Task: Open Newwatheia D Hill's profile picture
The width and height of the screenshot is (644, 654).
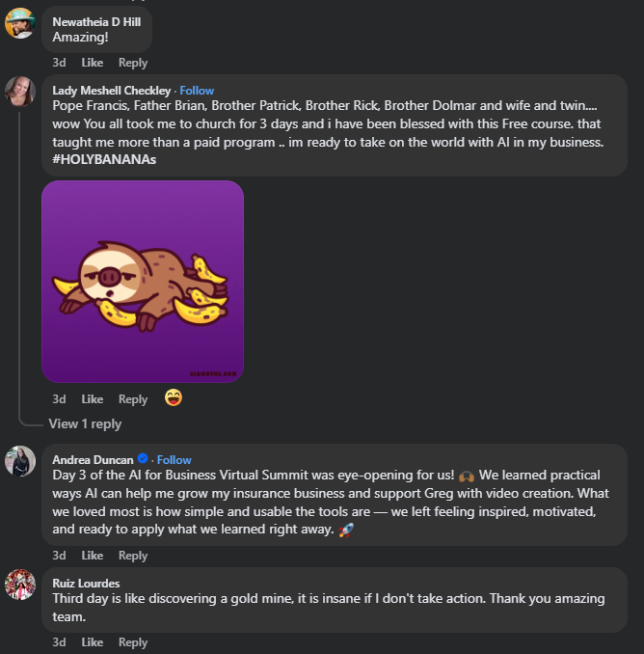Action: click(x=20, y=23)
